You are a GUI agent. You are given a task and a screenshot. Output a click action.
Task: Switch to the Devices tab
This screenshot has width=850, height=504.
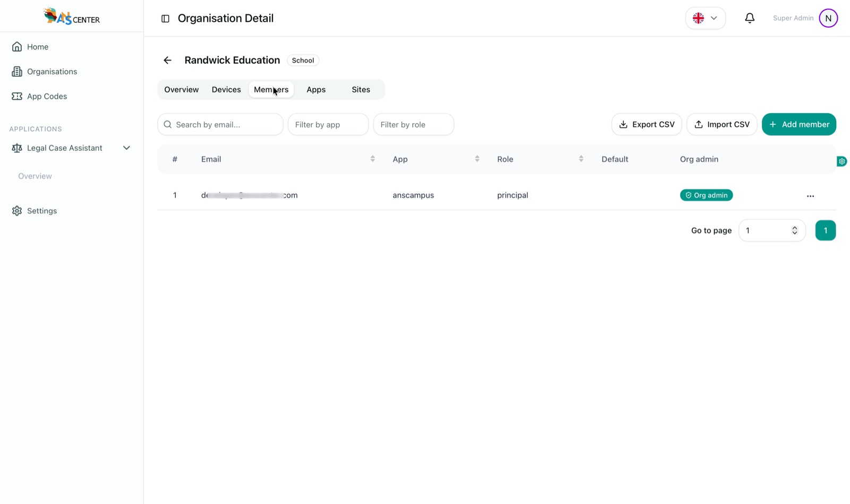tap(226, 90)
